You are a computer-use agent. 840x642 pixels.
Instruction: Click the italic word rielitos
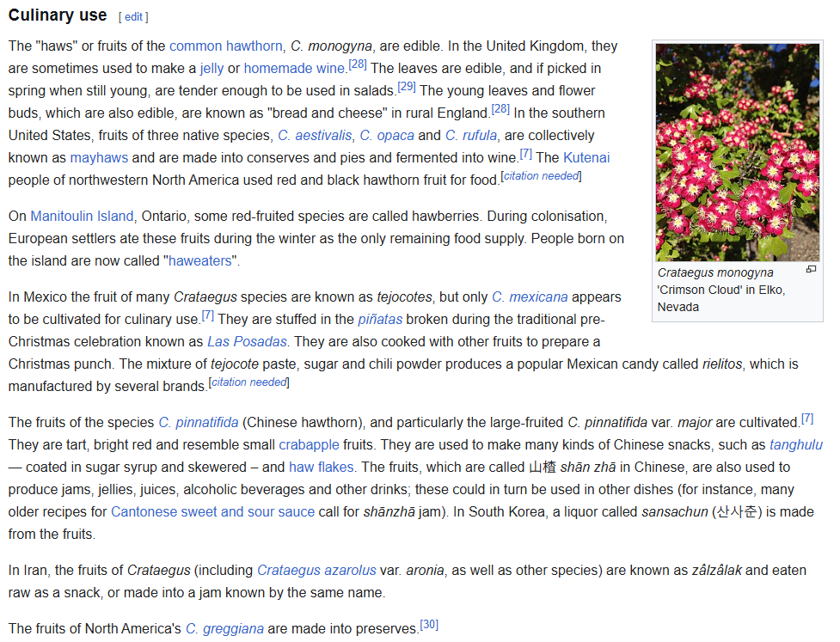pyautogui.click(x=722, y=364)
